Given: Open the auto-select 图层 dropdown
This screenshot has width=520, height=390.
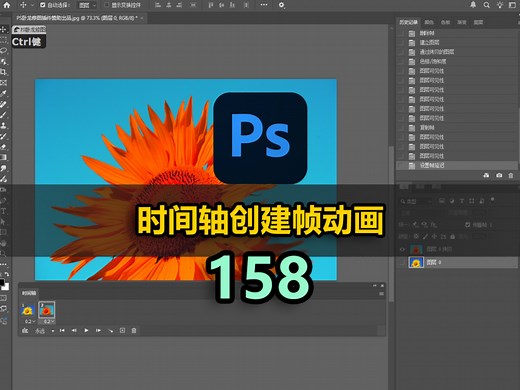Looking at the screenshot, I should click(87, 5).
